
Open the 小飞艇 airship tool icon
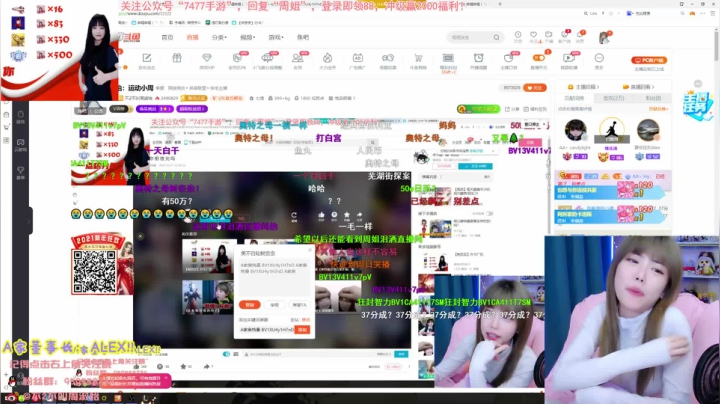267,58
